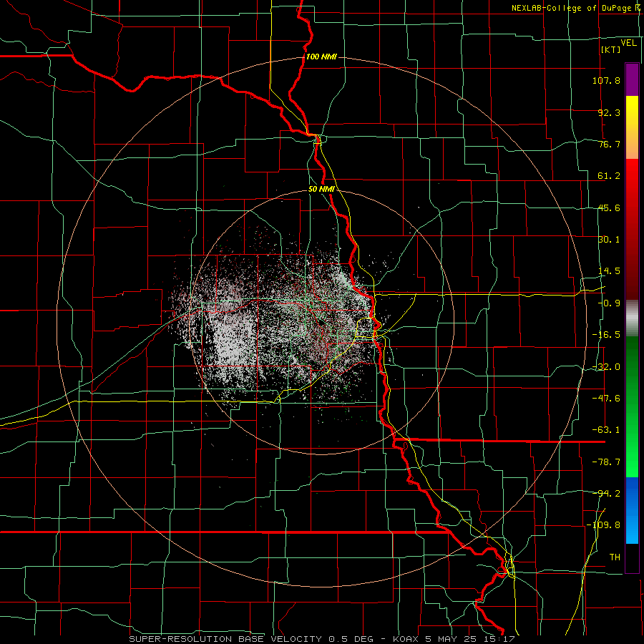The height and width of the screenshot is (644, 644).
Task: Click the KOAX 5 MAY 25 15:17 timestamp
Action: click(x=454, y=639)
